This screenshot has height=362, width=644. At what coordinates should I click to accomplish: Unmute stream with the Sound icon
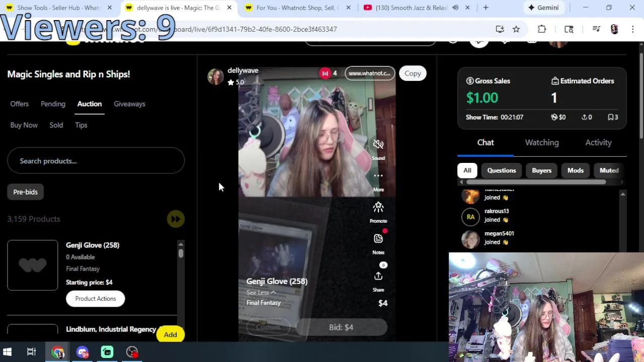pyautogui.click(x=378, y=144)
